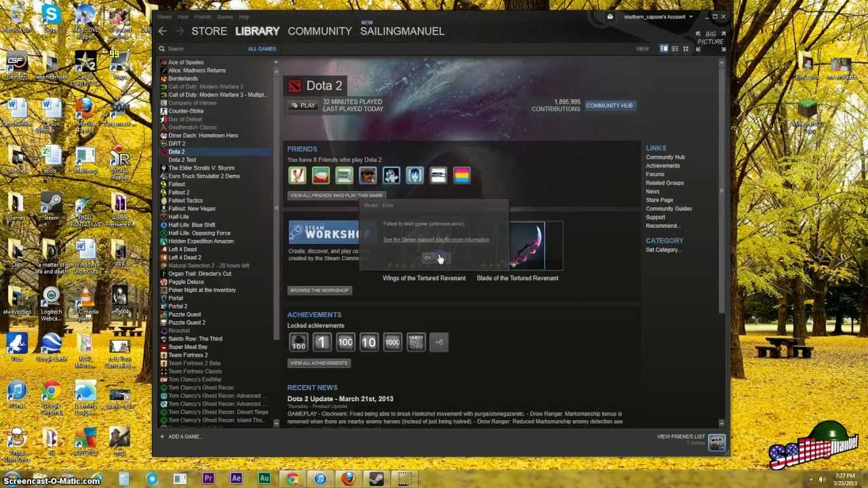This screenshot has width=868, height=488.
Task: Open the Games menu
Action: (x=225, y=17)
